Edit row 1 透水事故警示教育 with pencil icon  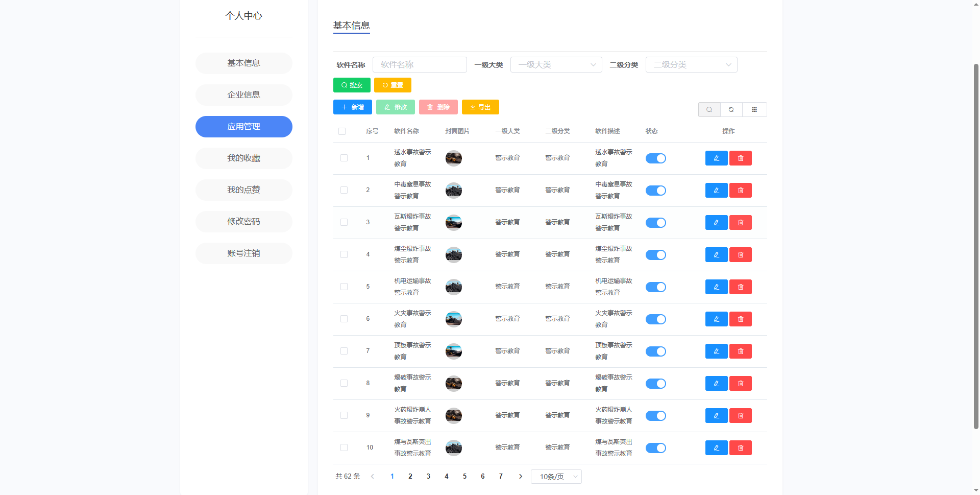[x=716, y=158]
